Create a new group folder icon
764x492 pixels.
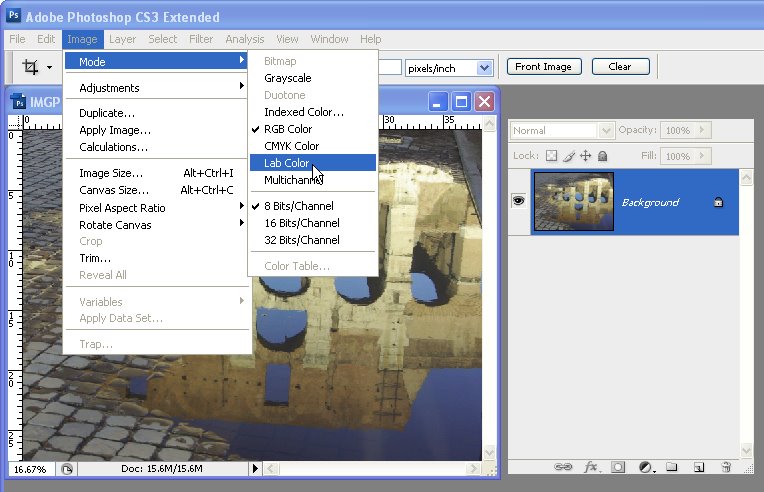[671, 467]
